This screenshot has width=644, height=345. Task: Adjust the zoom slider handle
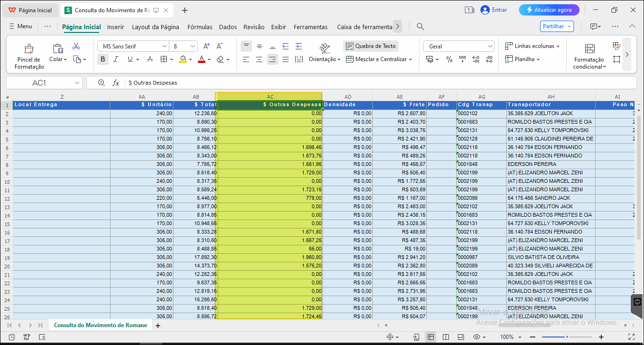(x=567, y=337)
